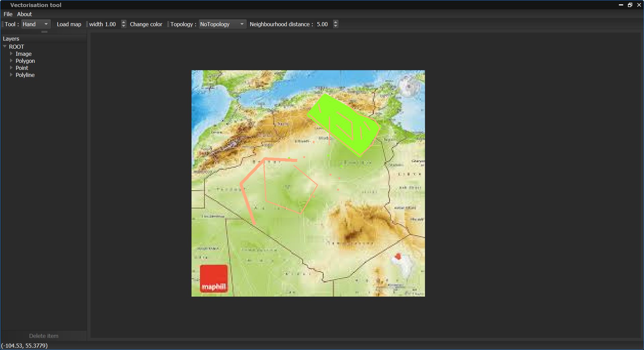Open the About menu
Screen dimensions: 644x350
(x=24, y=14)
